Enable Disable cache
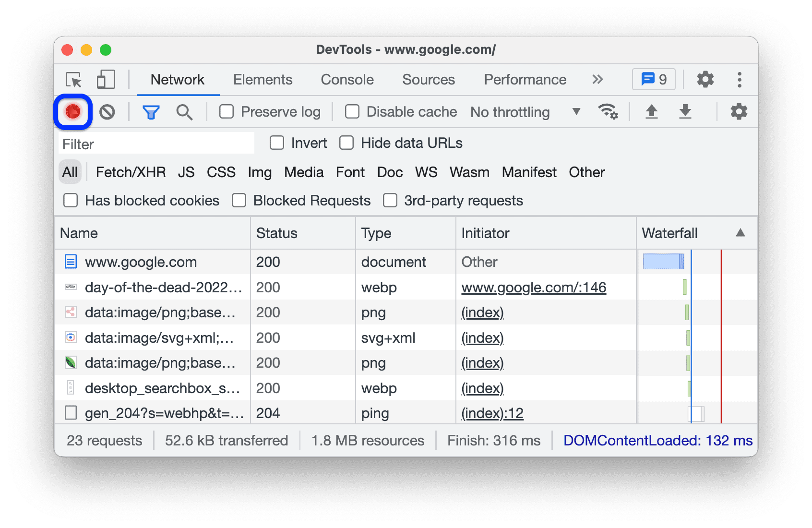The image size is (812, 528). pos(352,111)
